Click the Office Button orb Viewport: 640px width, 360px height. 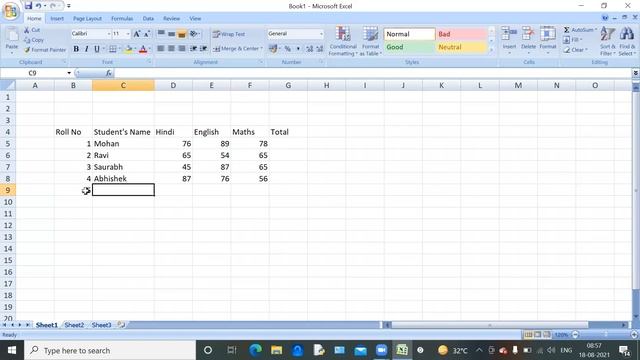click(x=11, y=11)
